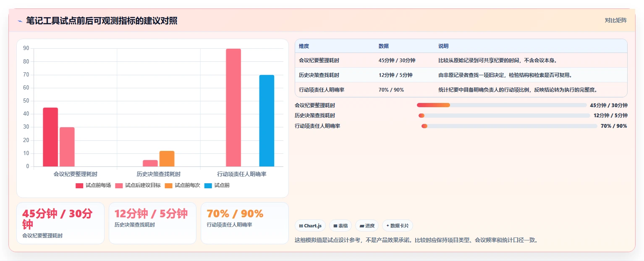Toggle the 试点前每场 legend entry

pos(93,185)
